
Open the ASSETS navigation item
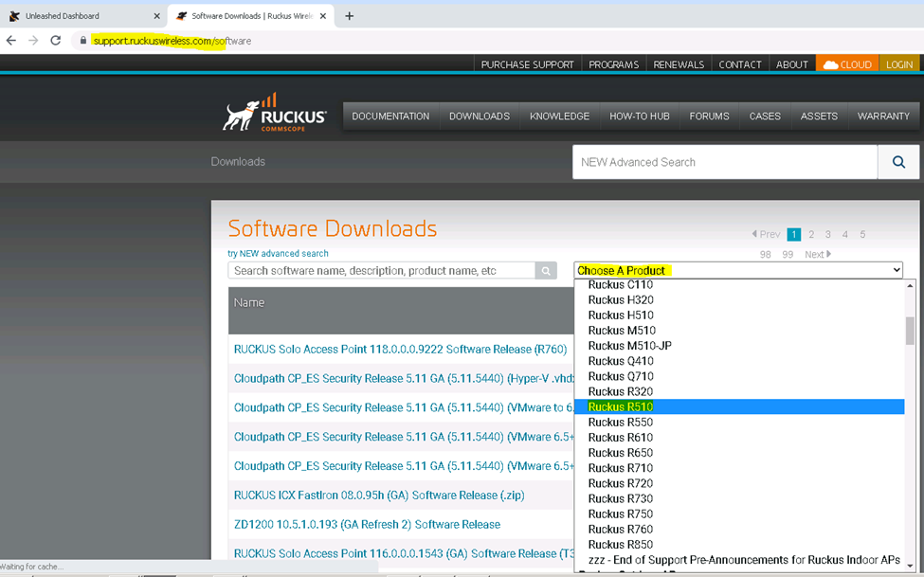[x=819, y=117]
